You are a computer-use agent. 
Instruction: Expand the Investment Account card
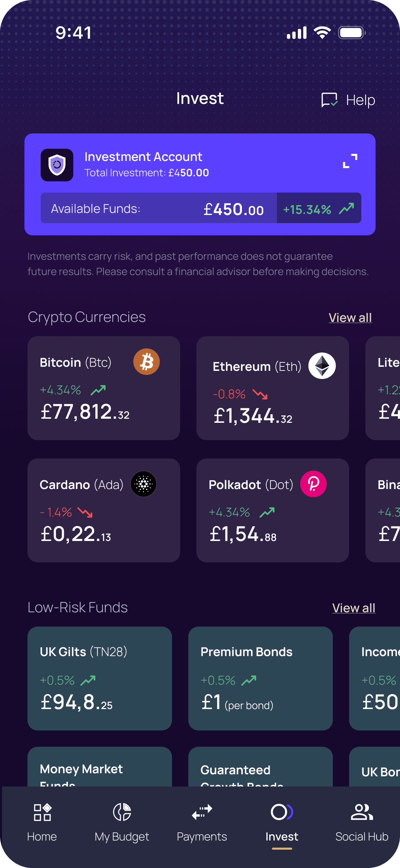(x=350, y=161)
